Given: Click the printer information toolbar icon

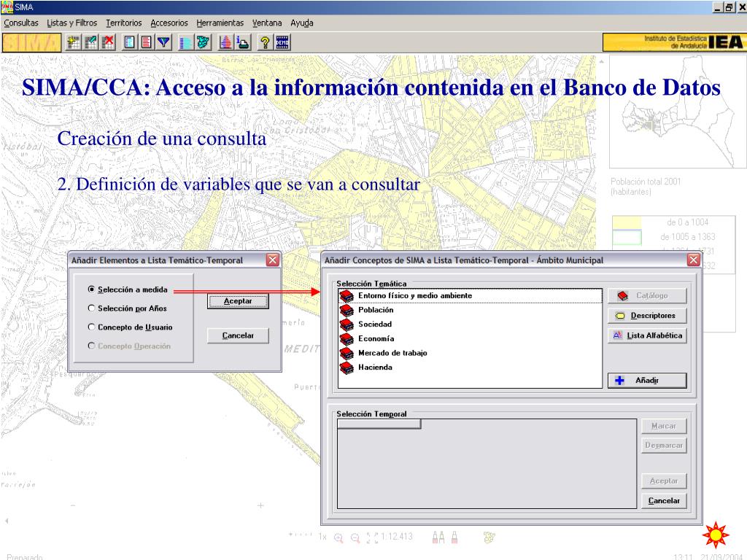Looking at the screenshot, I should [x=243, y=42].
